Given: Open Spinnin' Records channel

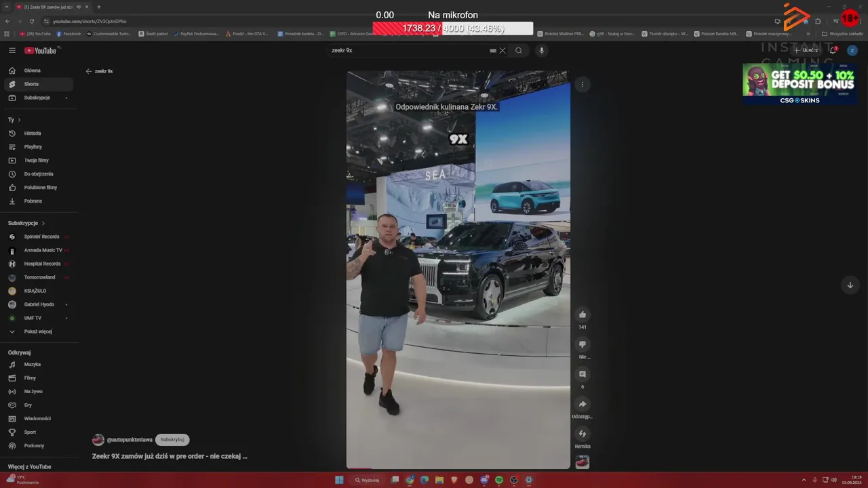Looking at the screenshot, I should (x=39, y=237).
